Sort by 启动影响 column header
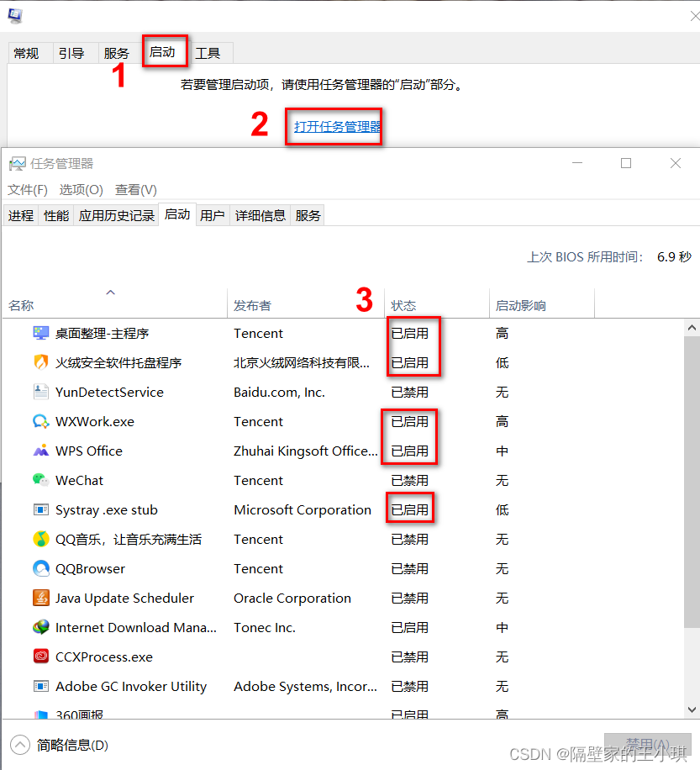The width and height of the screenshot is (700, 770). (542, 305)
